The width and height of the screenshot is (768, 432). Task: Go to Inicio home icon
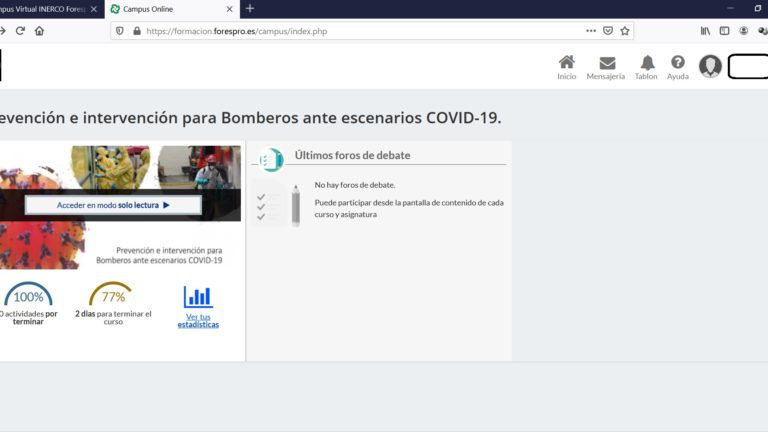click(x=566, y=67)
